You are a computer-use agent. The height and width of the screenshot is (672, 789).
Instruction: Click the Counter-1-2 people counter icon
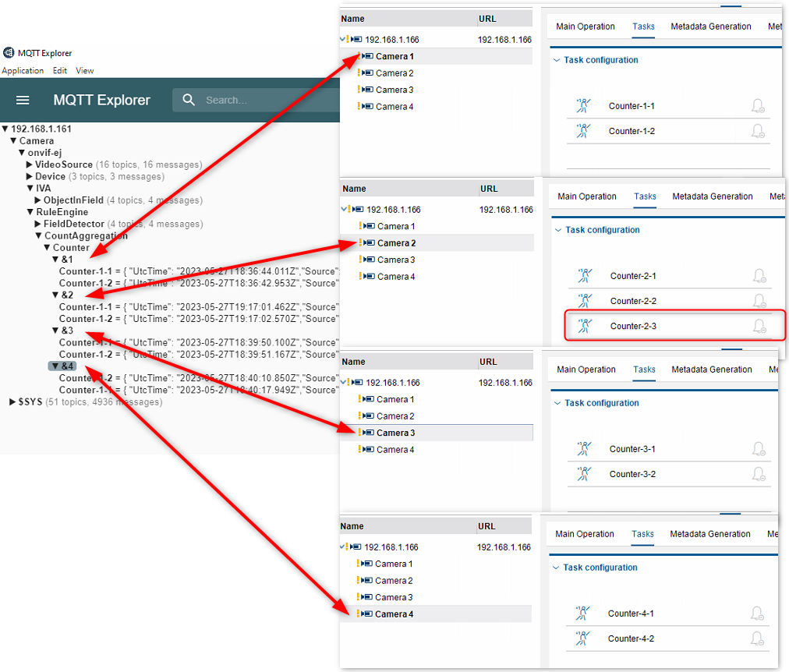coord(583,131)
